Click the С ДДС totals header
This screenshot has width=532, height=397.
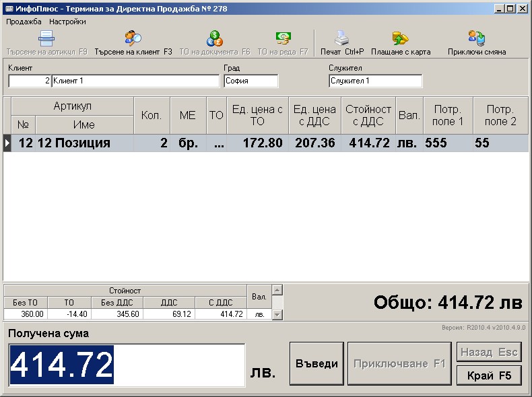[221, 302]
